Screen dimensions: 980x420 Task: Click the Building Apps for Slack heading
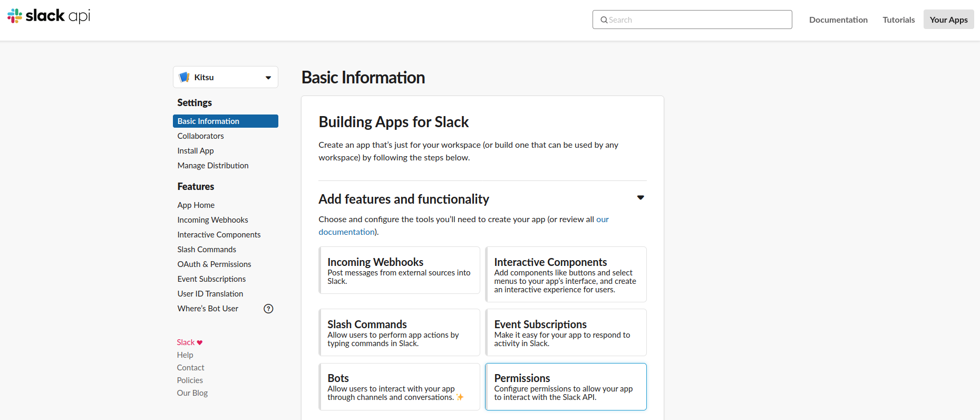(x=393, y=122)
